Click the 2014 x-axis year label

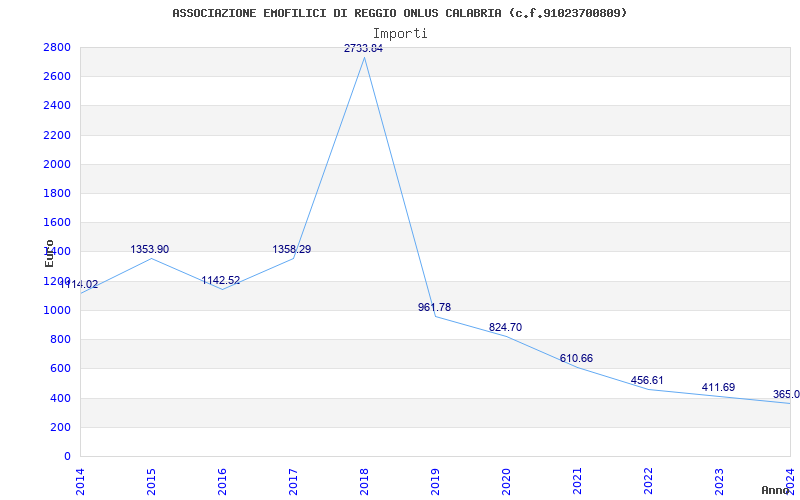(x=80, y=482)
